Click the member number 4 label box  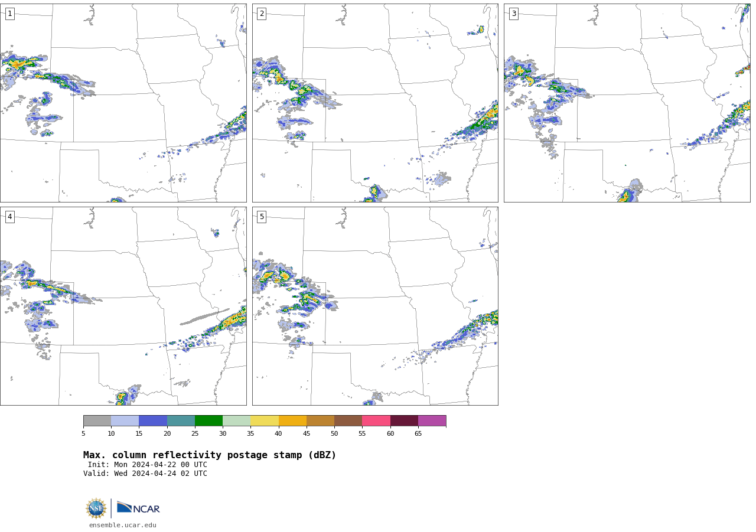point(9,217)
